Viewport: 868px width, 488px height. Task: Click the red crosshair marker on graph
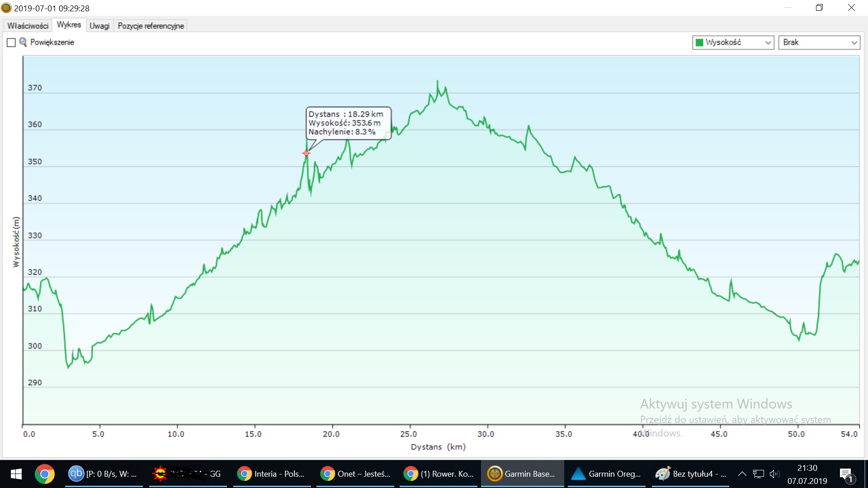click(306, 153)
